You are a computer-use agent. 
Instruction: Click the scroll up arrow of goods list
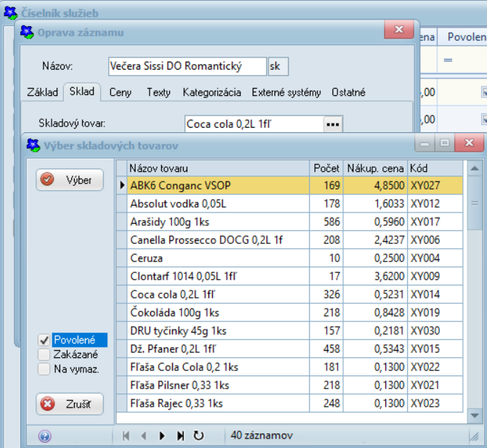pos(474,168)
